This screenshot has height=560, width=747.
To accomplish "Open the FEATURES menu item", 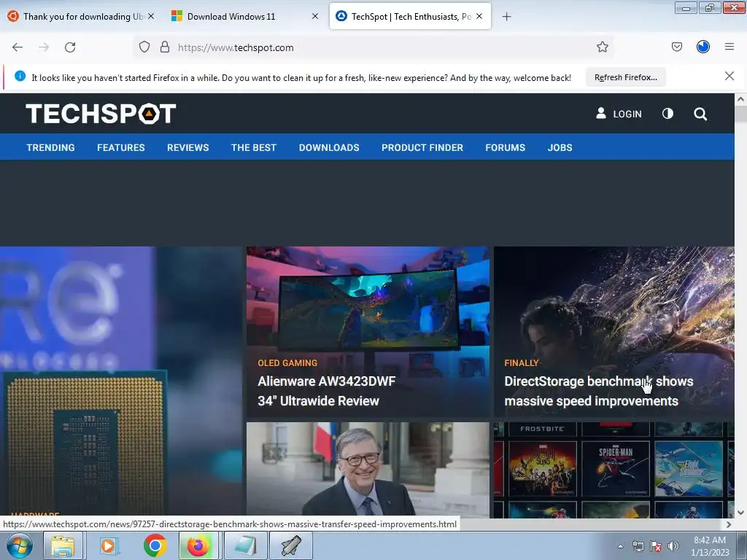I will click(121, 147).
